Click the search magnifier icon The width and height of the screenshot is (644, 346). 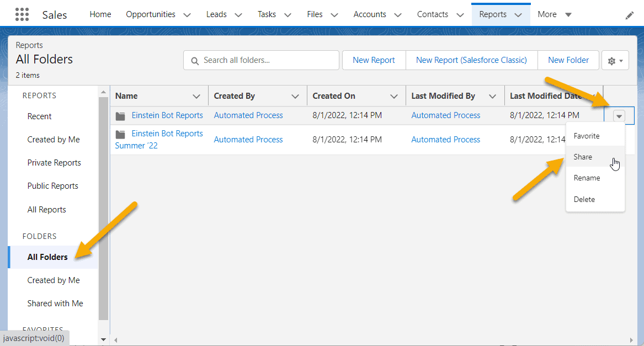pyautogui.click(x=195, y=60)
